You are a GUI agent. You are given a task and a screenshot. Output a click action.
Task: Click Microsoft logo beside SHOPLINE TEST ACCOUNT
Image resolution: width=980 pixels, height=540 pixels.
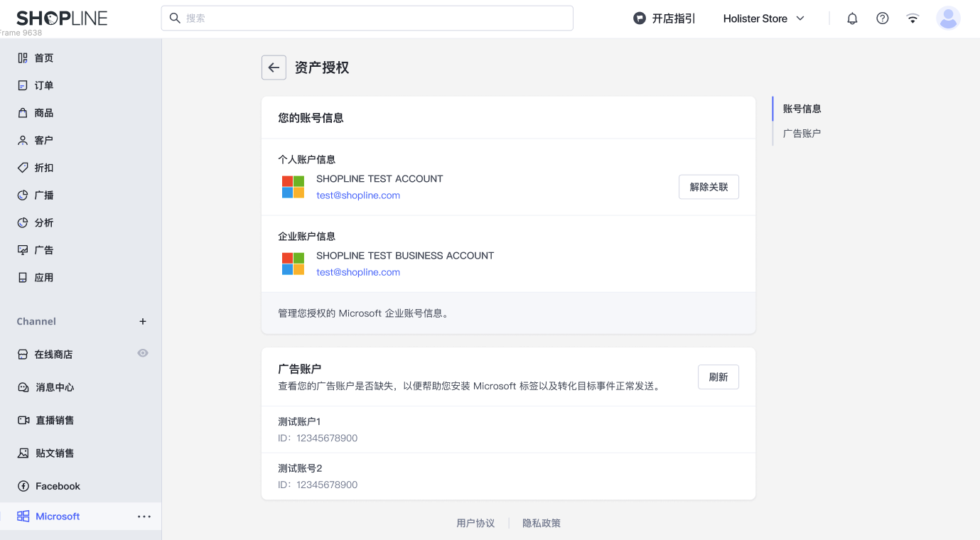pyautogui.click(x=293, y=187)
